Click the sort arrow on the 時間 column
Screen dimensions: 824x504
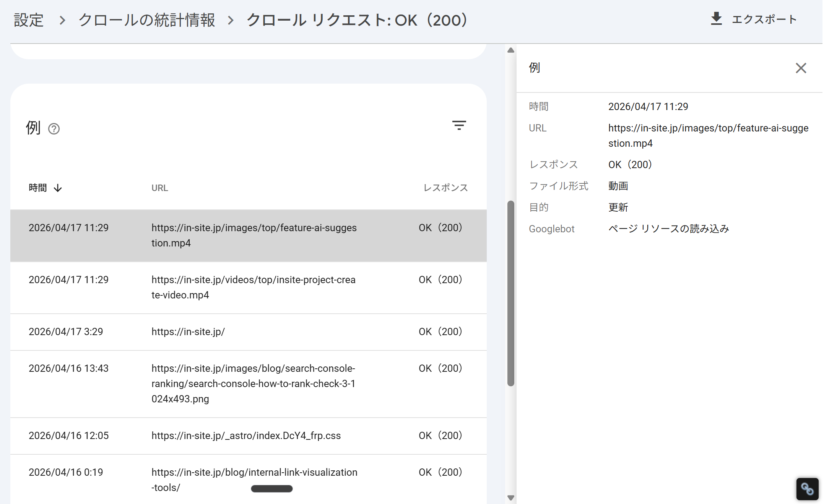pyautogui.click(x=58, y=187)
